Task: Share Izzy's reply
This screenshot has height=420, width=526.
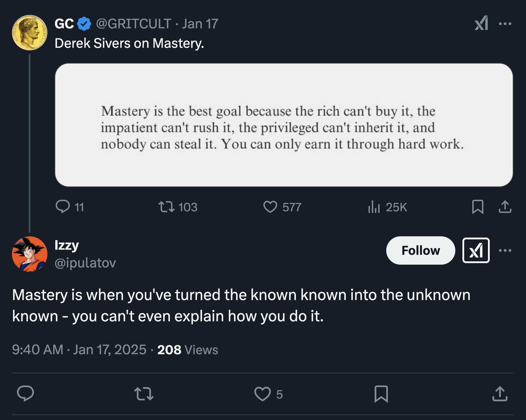Action: tap(500, 394)
